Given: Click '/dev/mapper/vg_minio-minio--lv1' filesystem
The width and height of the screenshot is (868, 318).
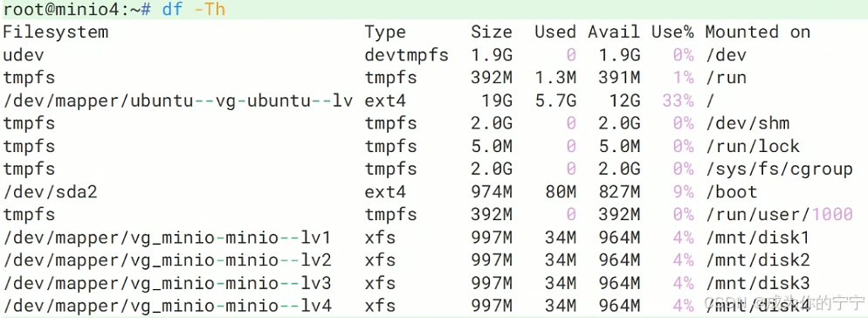Looking at the screenshot, I should 167,238.
